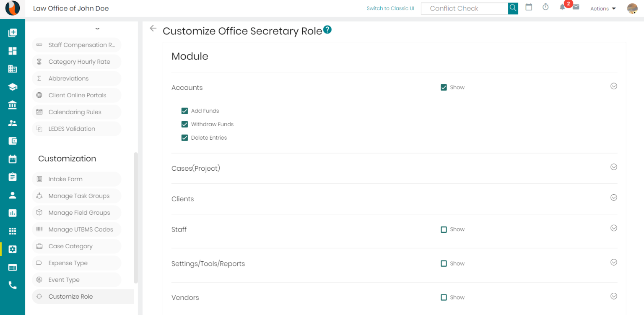Select Manage UTBMS Codes menu item

[x=76, y=229]
